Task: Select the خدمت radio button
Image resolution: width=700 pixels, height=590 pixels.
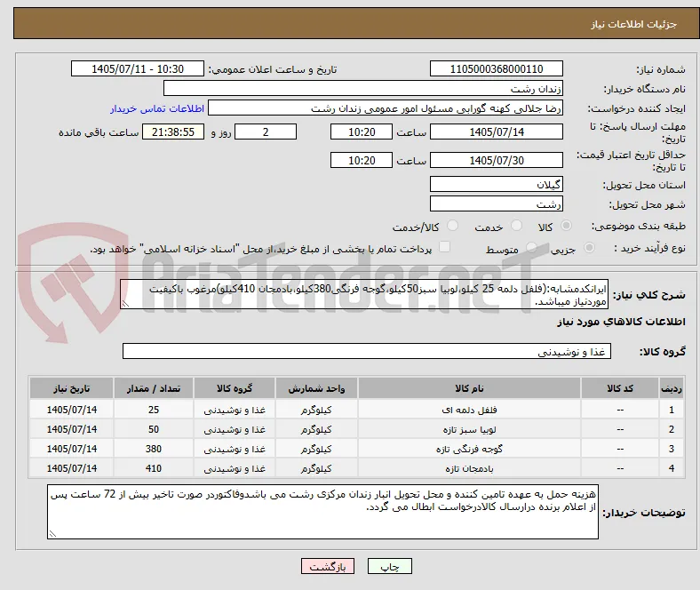Action: (516, 226)
